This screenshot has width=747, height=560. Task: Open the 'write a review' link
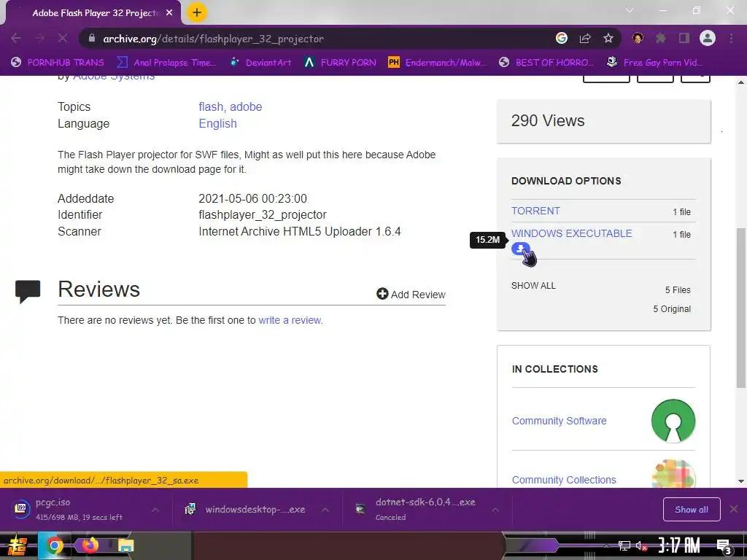(290, 321)
